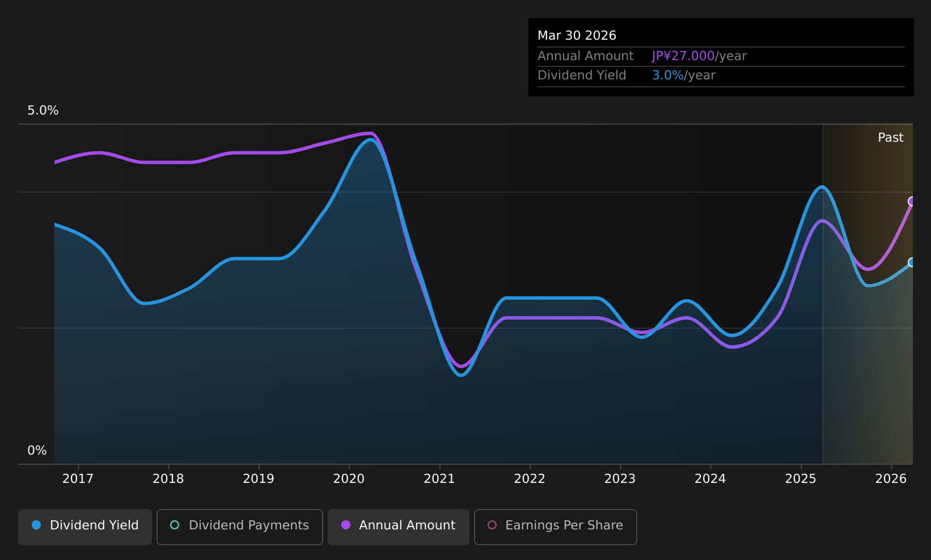This screenshot has height=560, width=931.
Task: Click the blue Dividend Yield endpoint marker
Action: pos(912,262)
